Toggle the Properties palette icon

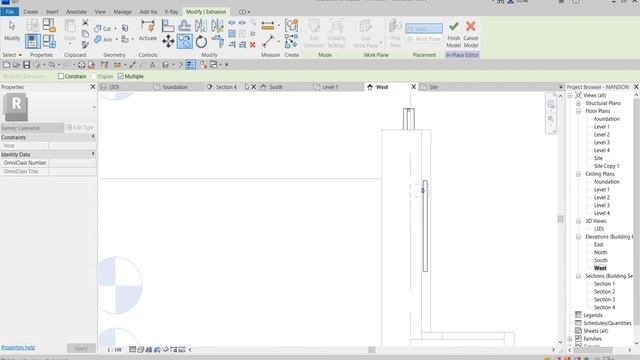coord(33,41)
